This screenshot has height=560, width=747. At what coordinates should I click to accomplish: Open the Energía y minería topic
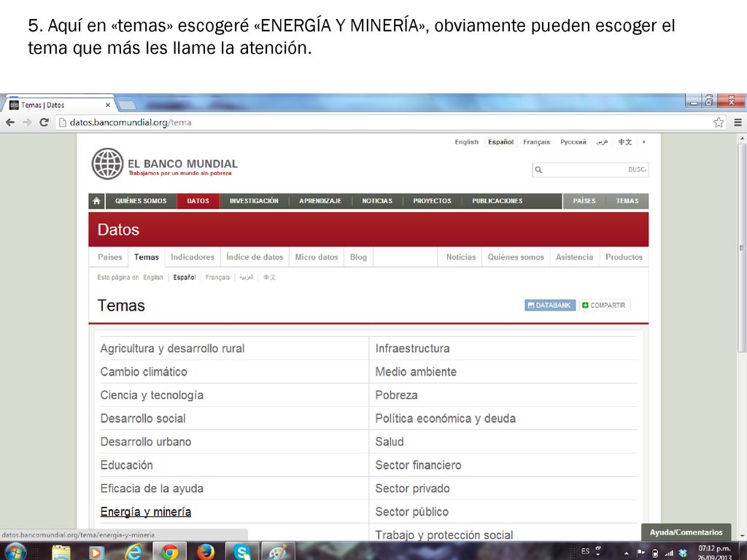(x=146, y=512)
